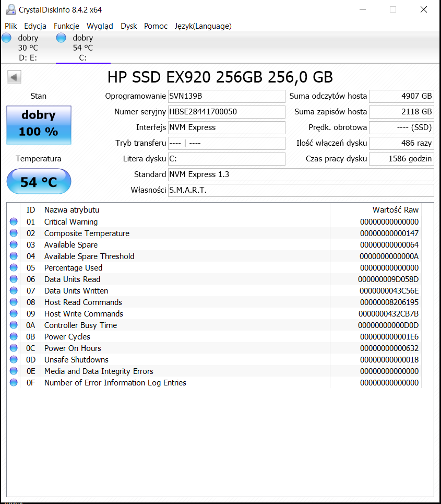
Task: Click the status orb for Data Units Written
Action: pyautogui.click(x=14, y=290)
